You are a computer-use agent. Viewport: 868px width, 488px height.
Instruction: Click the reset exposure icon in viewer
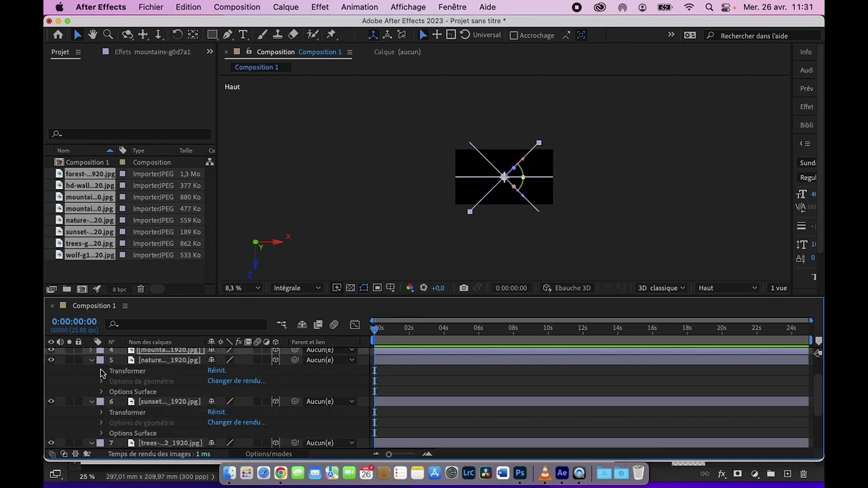[423, 288]
